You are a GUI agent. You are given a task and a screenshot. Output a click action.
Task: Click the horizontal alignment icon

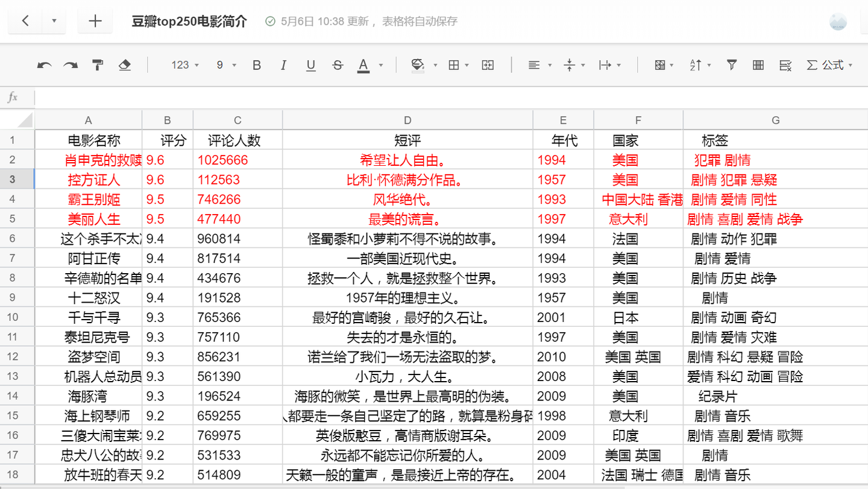click(533, 65)
